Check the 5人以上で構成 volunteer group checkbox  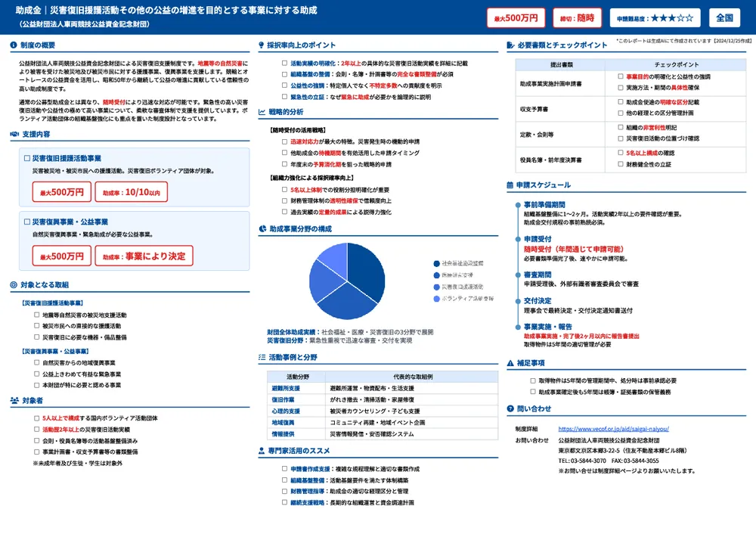click(x=36, y=418)
